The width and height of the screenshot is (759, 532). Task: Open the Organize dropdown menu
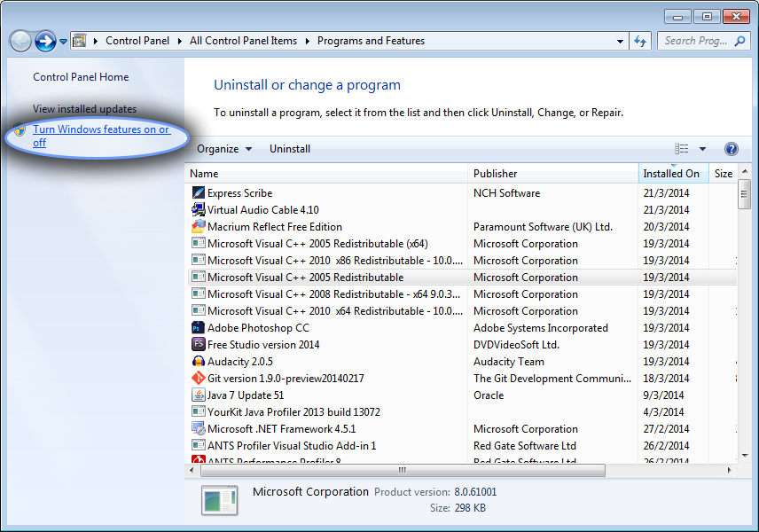point(224,149)
